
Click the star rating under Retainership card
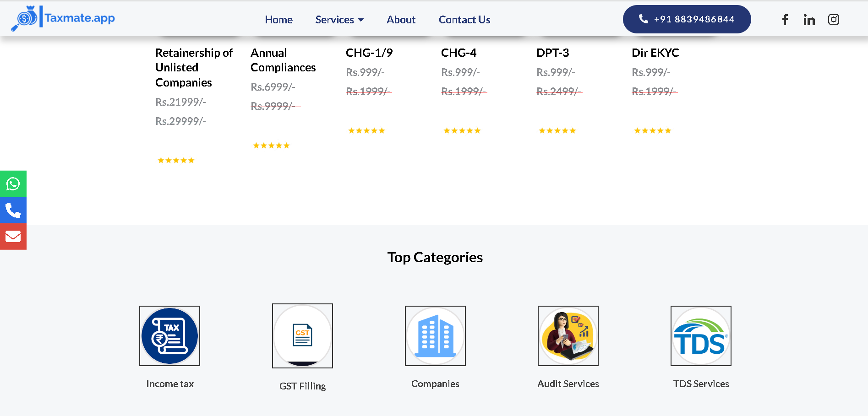click(x=176, y=160)
